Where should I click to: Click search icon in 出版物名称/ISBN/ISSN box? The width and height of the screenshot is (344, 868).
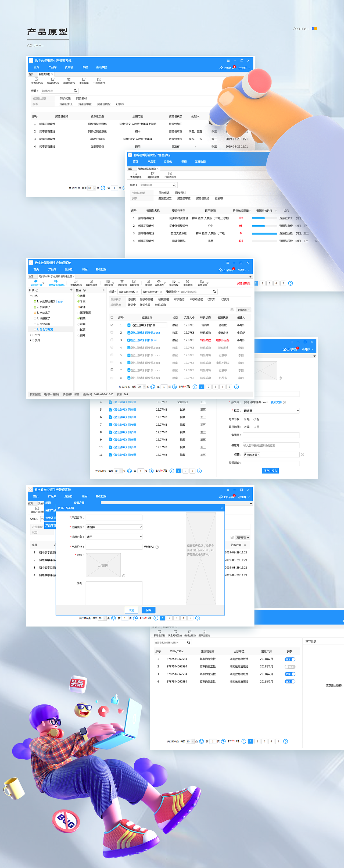click(x=189, y=643)
